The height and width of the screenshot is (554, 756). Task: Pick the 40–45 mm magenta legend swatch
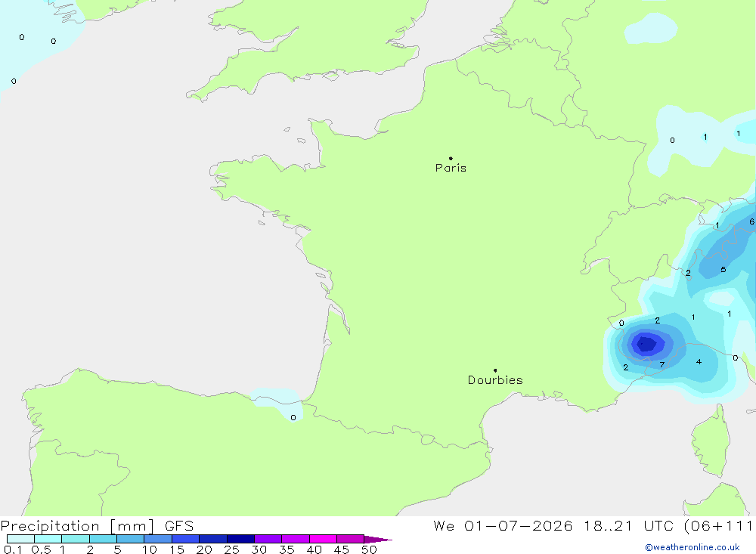click(x=323, y=539)
